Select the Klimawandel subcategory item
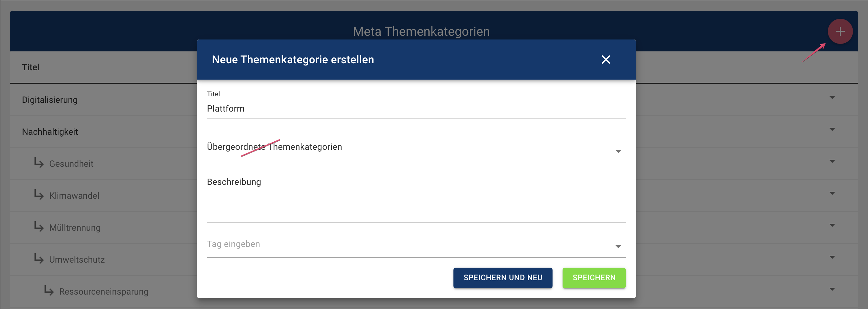Image resolution: width=868 pixels, height=309 pixels. 74,196
